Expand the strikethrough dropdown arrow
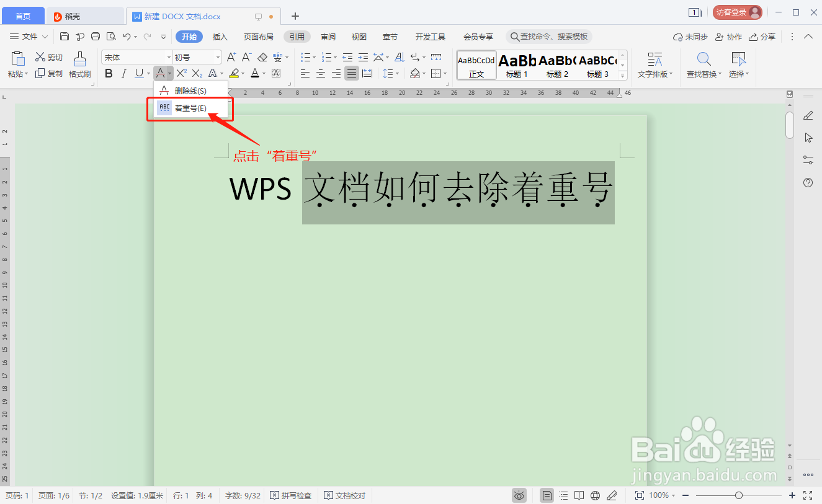Image resolution: width=822 pixels, height=504 pixels. click(170, 74)
